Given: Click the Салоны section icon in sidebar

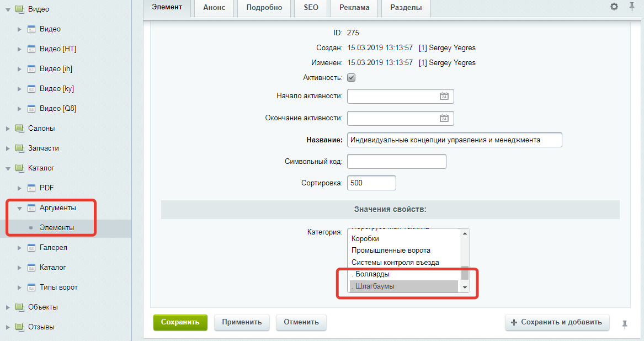Looking at the screenshot, I should (x=20, y=129).
